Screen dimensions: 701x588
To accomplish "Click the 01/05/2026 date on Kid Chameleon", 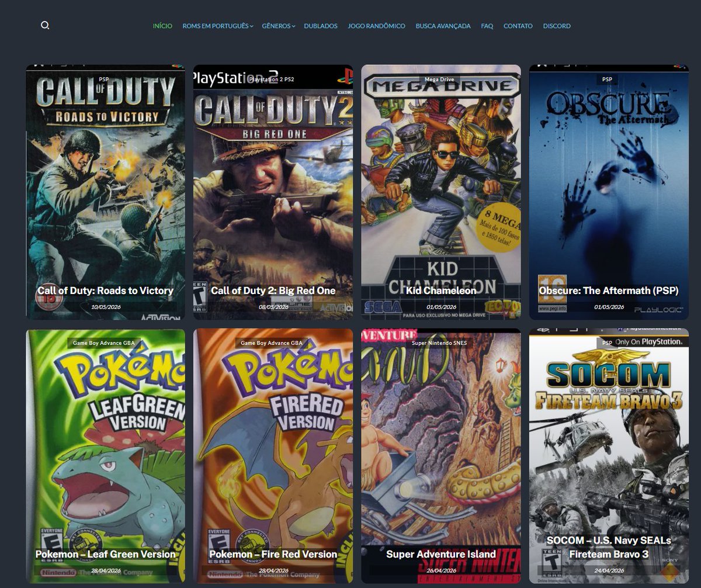I will tap(441, 307).
